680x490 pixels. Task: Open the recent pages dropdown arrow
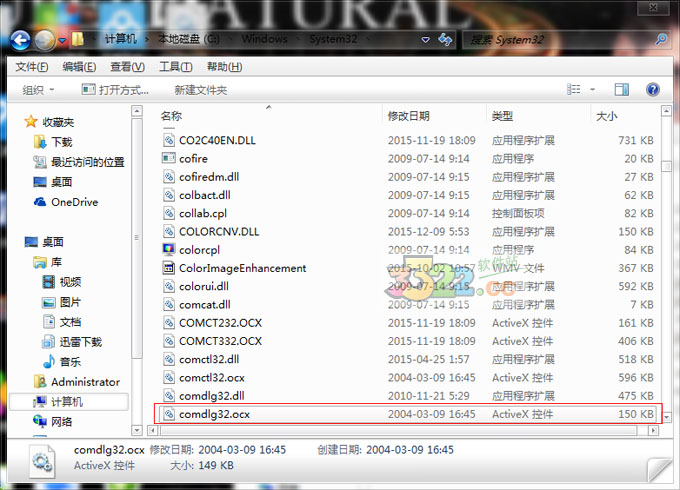(62, 41)
